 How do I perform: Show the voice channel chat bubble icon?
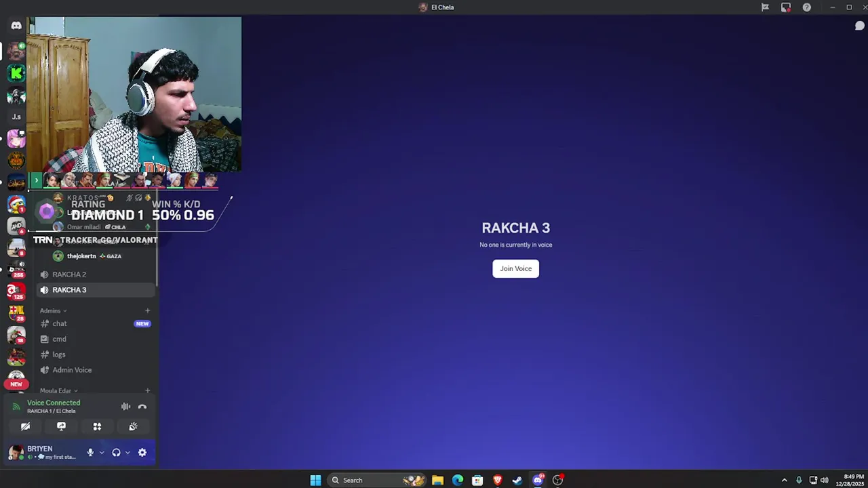(859, 26)
